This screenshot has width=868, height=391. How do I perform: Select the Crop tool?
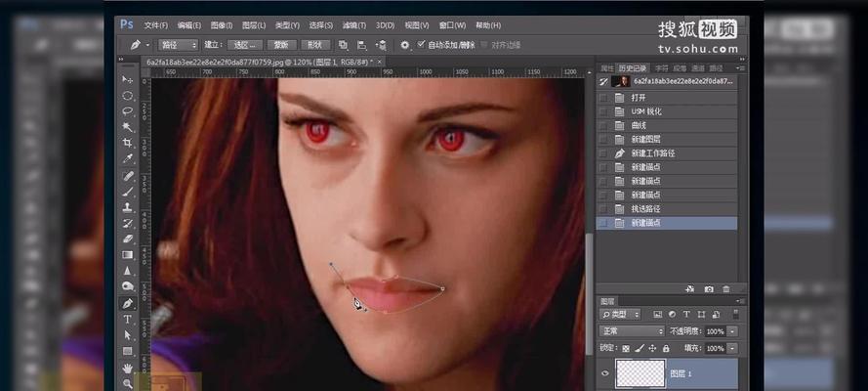coord(128,143)
